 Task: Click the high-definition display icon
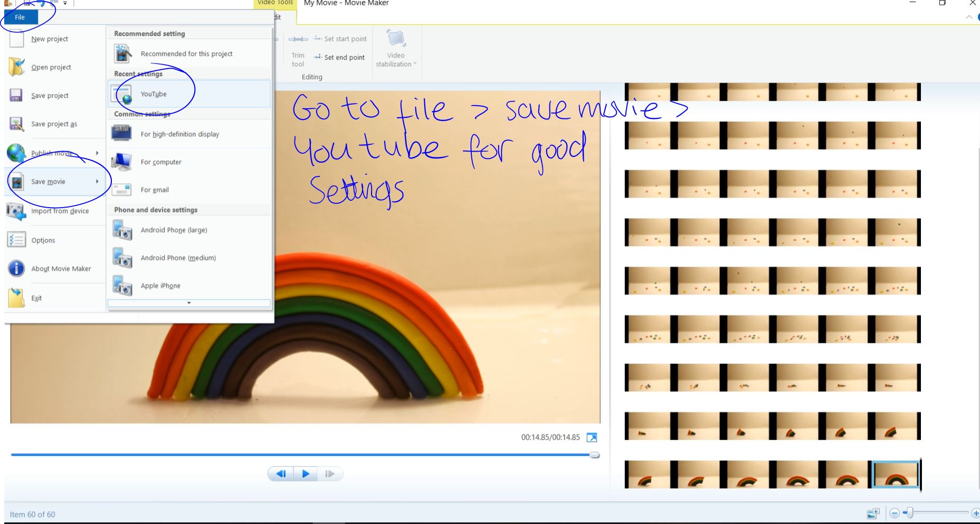[x=122, y=133]
